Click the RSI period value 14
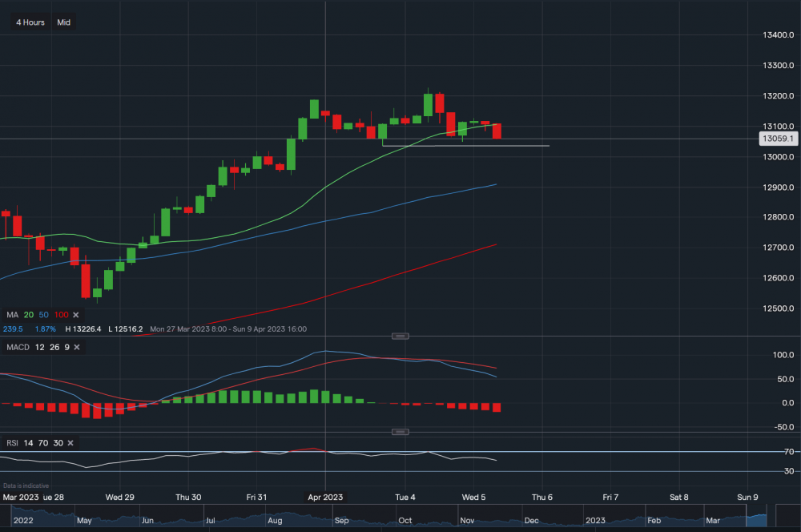The image size is (801, 532). point(27,442)
